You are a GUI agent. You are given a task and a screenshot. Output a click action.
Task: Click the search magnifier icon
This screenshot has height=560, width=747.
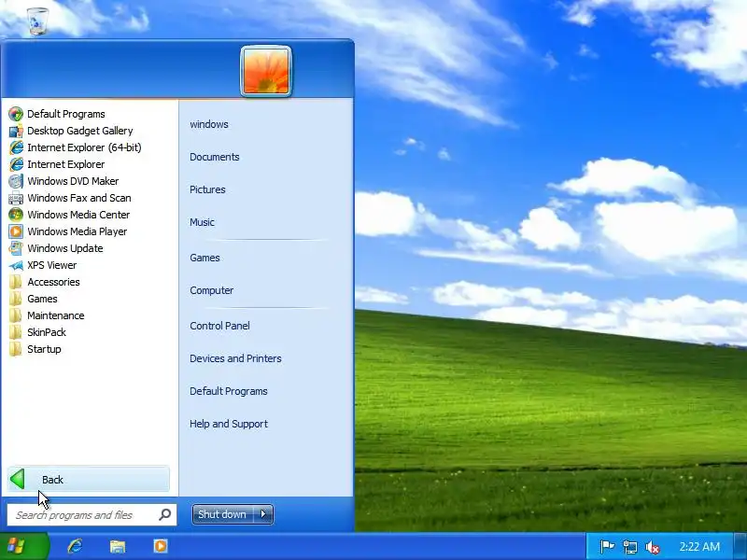[x=165, y=514]
